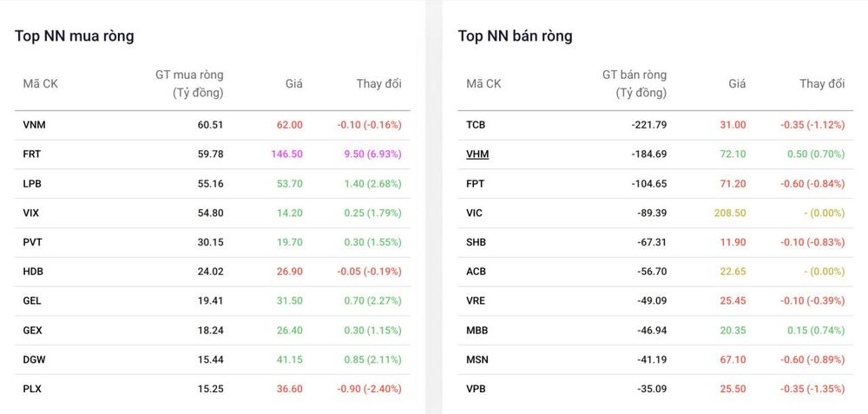Click the FRT price 146.50
This screenshot has width=868, height=414.
click(286, 154)
